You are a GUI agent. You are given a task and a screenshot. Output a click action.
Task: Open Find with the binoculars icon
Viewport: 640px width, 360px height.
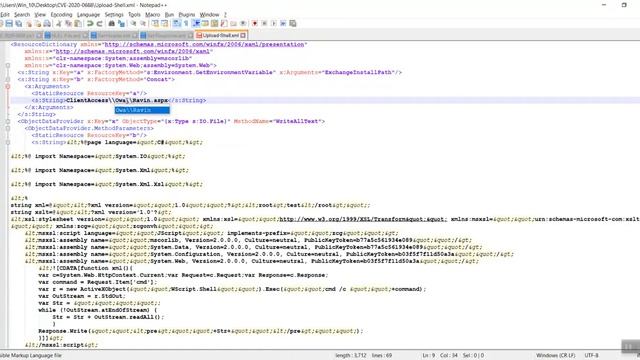pyautogui.click(x=111, y=24)
